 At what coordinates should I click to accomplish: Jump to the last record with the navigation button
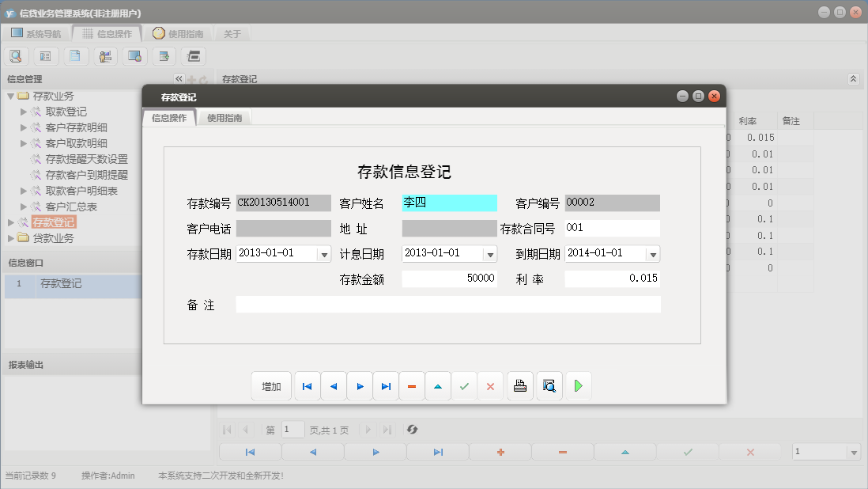(385, 385)
